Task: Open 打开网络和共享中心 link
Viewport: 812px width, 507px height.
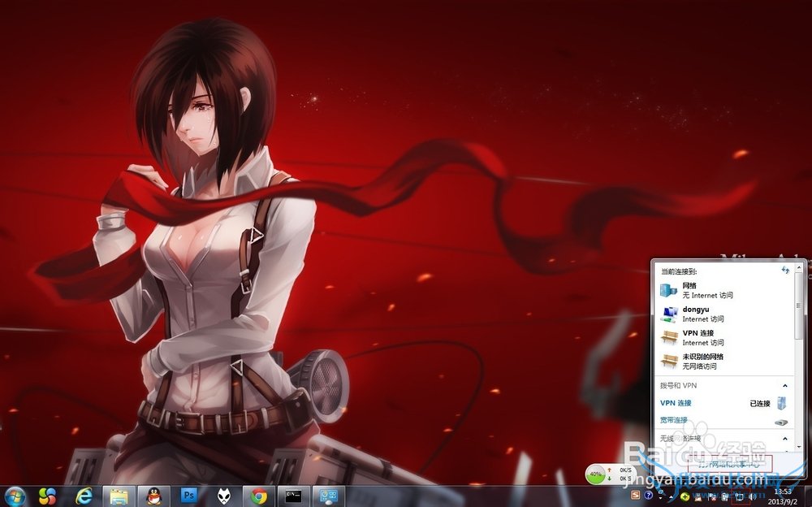Action: coord(729,464)
